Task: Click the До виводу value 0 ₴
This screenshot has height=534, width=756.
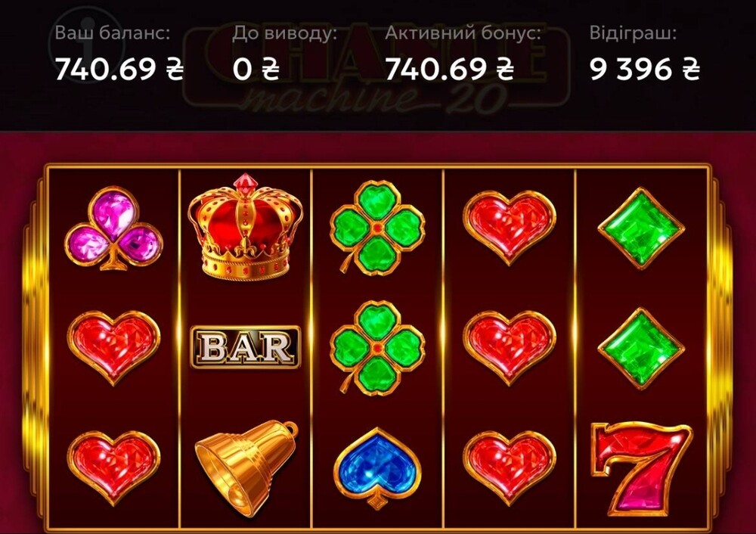Action: click(256, 69)
